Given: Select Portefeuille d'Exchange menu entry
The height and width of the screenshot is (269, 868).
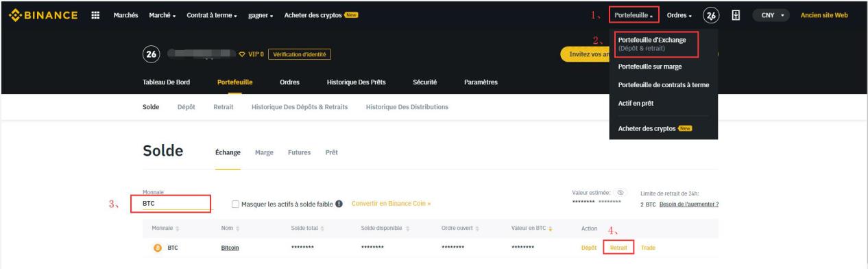Looking at the screenshot, I should click(x=656, y=44).
